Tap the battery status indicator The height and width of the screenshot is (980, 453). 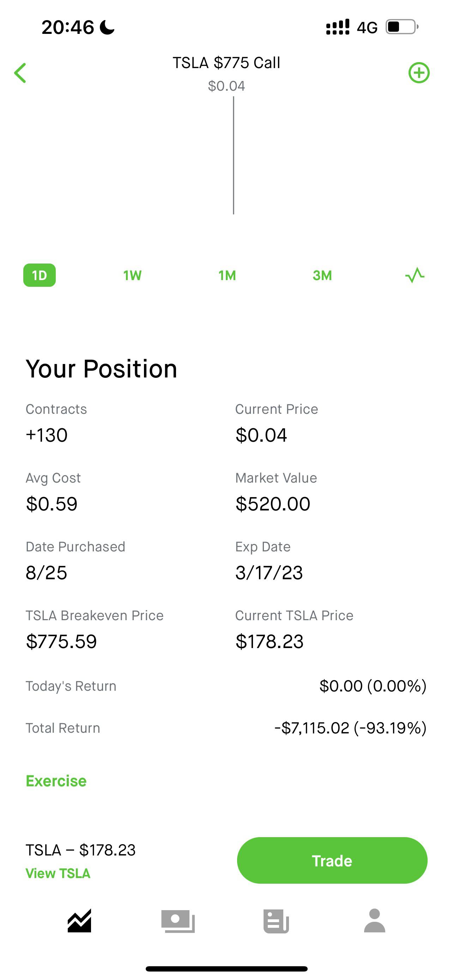401,27
